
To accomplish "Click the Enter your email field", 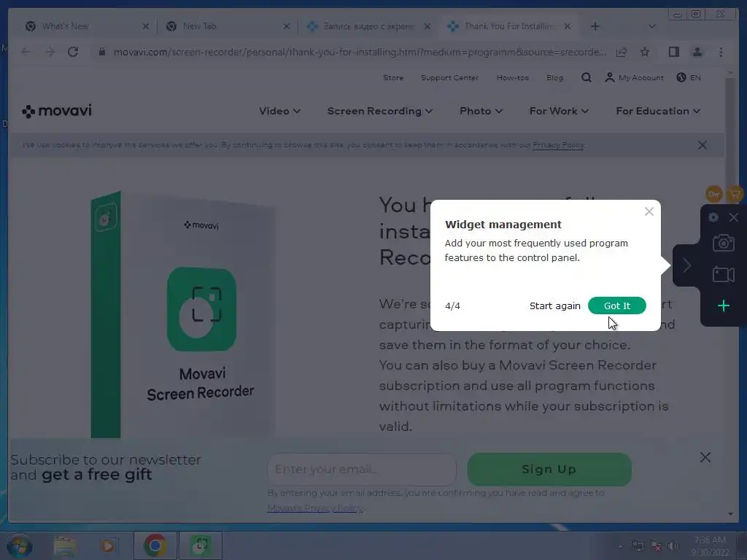I will pos(362,470).
